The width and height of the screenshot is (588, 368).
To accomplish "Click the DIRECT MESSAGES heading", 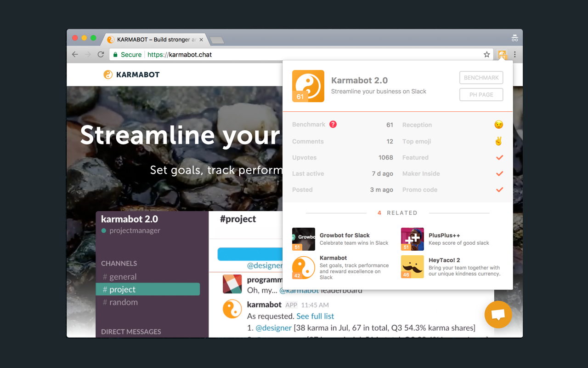I will 131,332.
